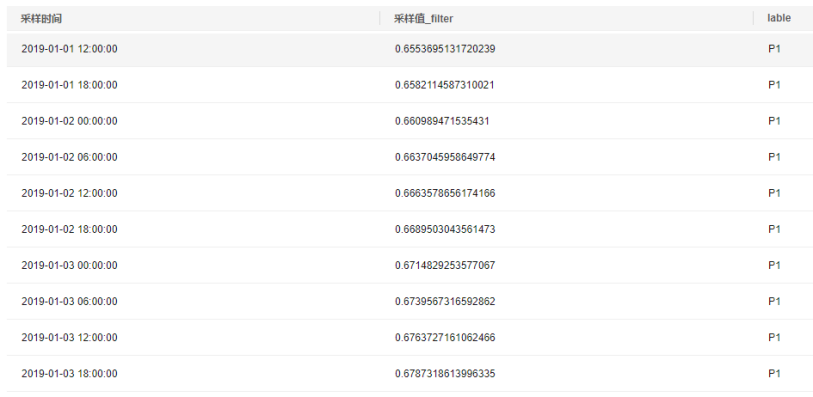Click the 采样时间 column header
Viewport: 813px width, 397px height.
41,19
